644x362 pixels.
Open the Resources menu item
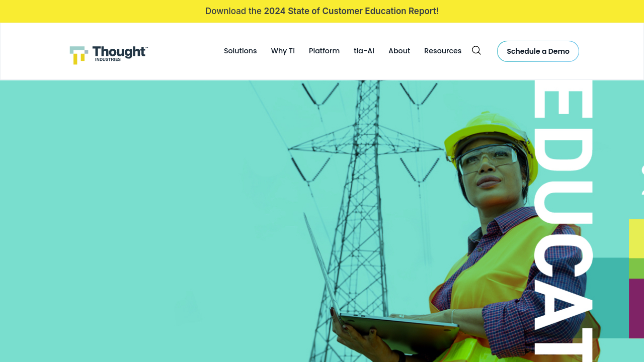(442, 51)
